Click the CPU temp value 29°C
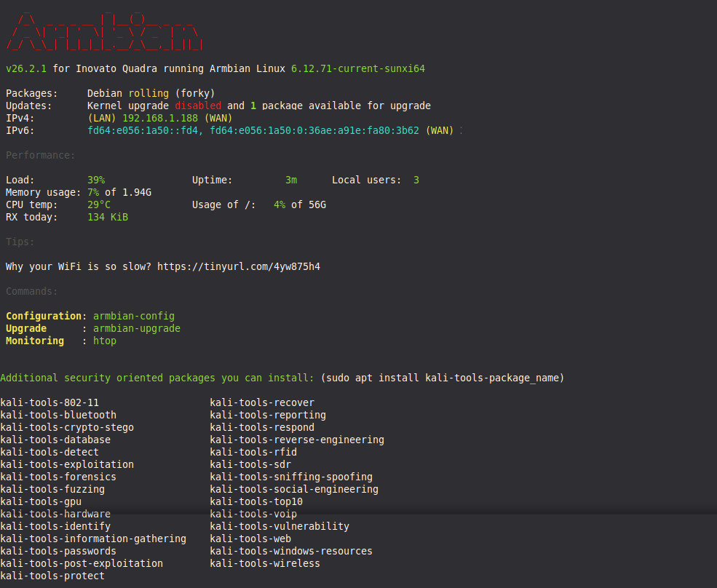The image size is (717, 588). pos(99,204)
